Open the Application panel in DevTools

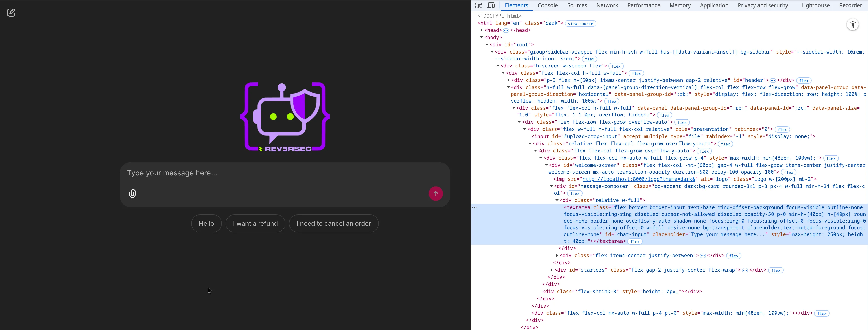point(714,5)
